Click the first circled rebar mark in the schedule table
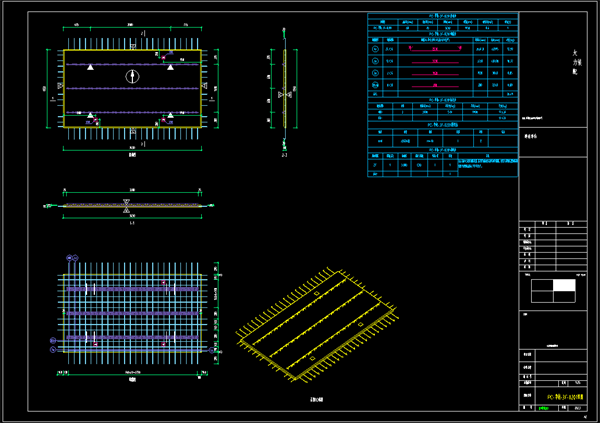 [375, 49]
